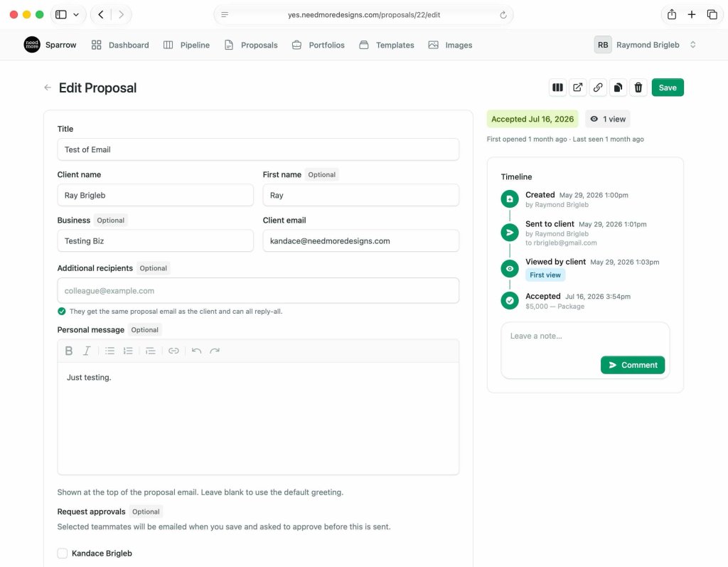Expand the Raymond Brigleb account menu

(646, 45)
